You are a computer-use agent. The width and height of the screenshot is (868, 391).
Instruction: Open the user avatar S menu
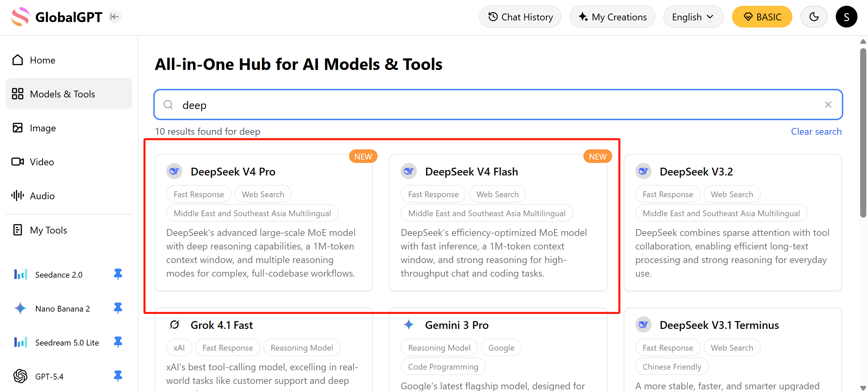coord(846,17)
